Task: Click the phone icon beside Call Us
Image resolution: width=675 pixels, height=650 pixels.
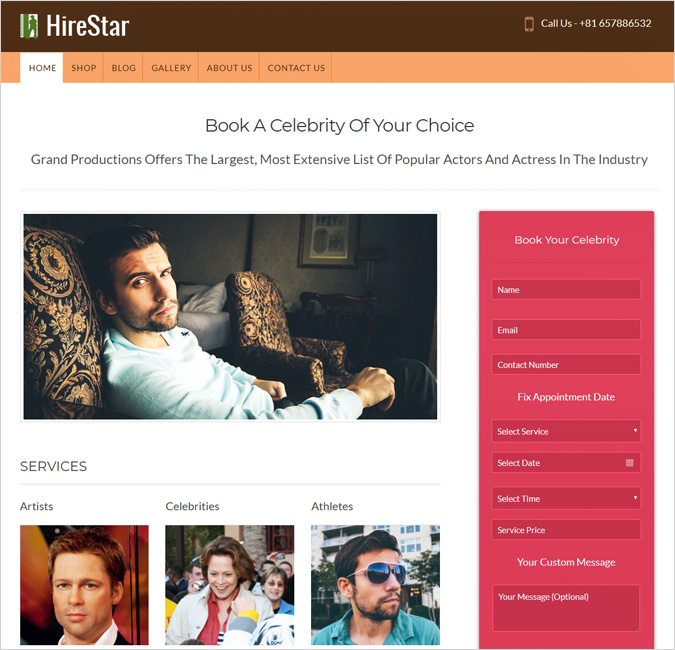Action: (x=529, y=24)
